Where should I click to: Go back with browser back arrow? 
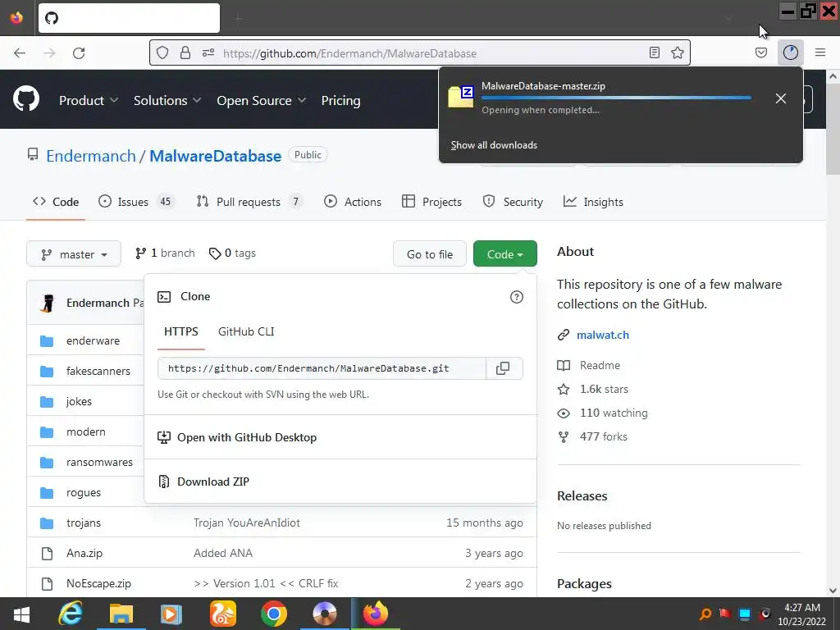coord(20,53)
